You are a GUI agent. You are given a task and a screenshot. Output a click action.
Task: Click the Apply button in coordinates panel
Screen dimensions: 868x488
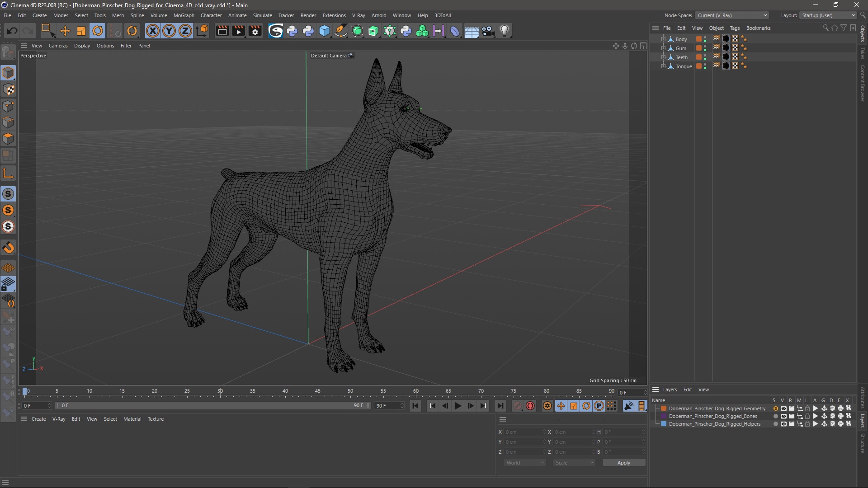pos(623,462)
